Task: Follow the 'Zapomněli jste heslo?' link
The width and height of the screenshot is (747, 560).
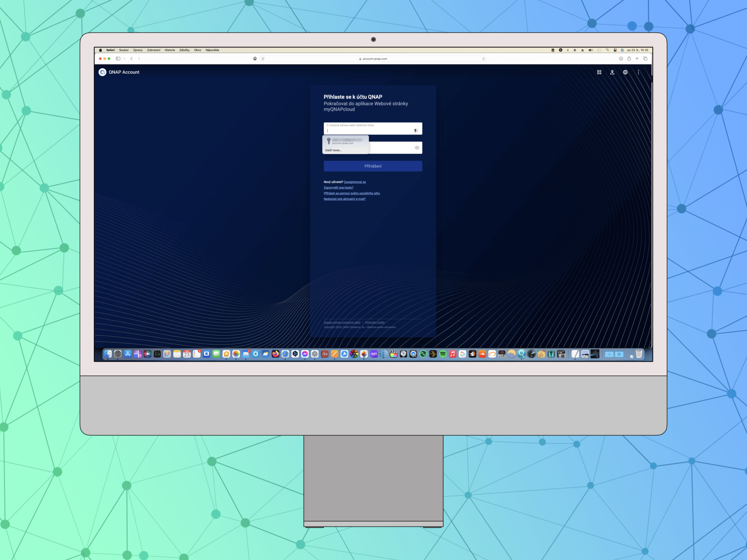Action: click(338, 188)
